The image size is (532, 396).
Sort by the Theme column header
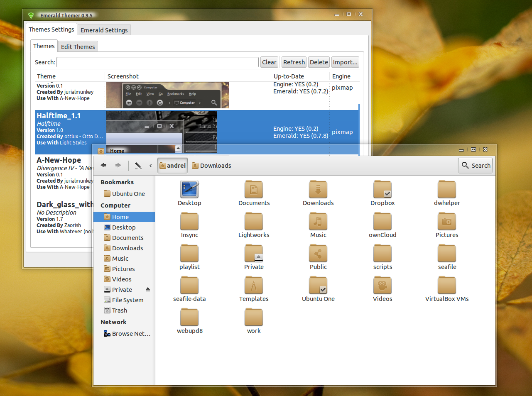[x=69, y=76]
